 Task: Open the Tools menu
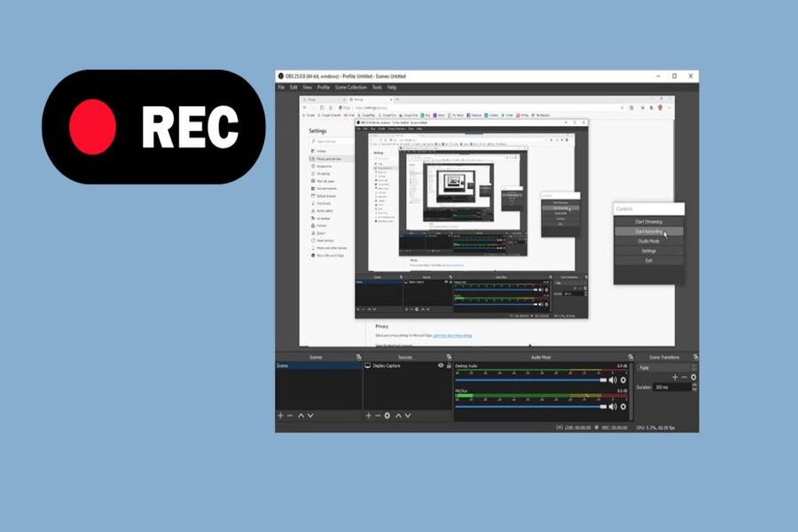pos(377,88)
